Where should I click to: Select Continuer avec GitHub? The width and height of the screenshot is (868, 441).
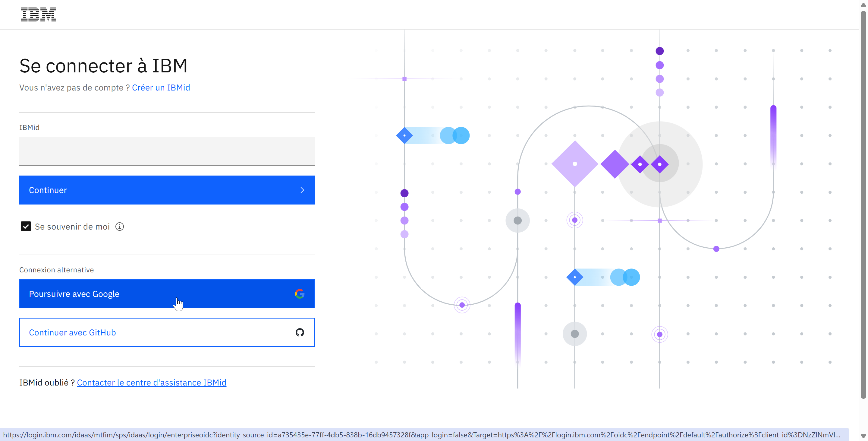[x=167, y=332]
